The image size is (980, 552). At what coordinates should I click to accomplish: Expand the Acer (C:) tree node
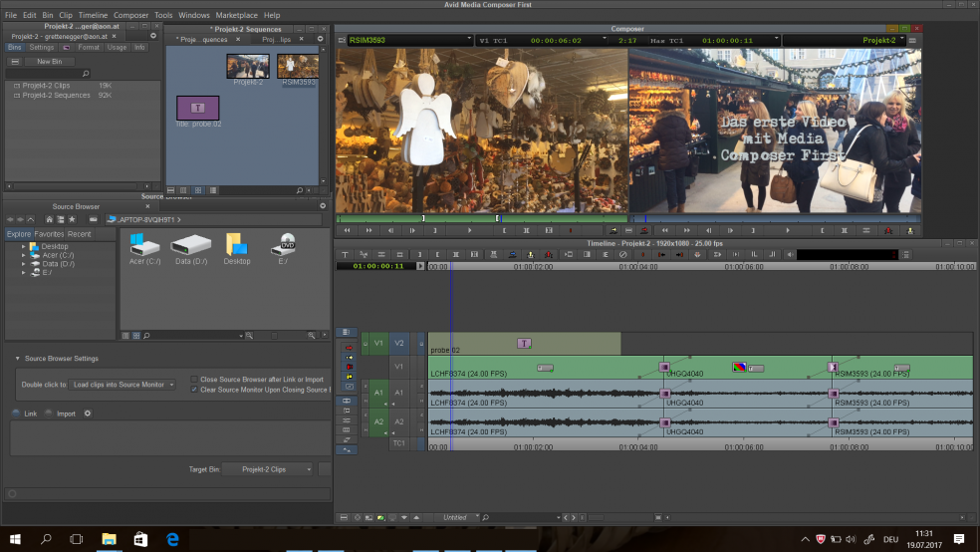23,255
